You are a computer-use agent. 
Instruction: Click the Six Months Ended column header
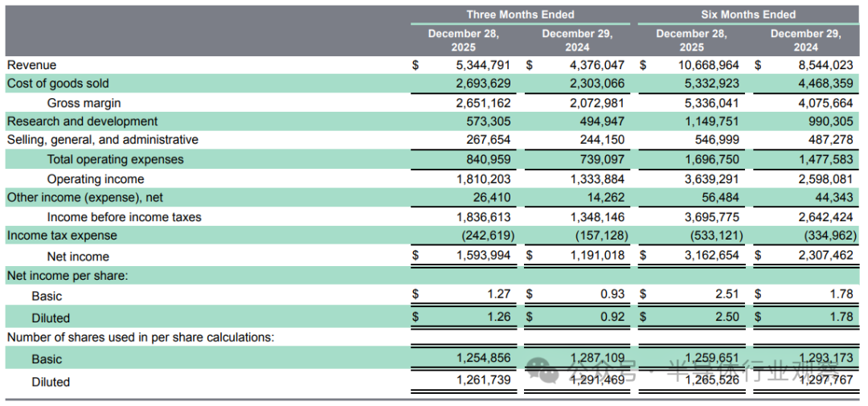tap(747, 14)
